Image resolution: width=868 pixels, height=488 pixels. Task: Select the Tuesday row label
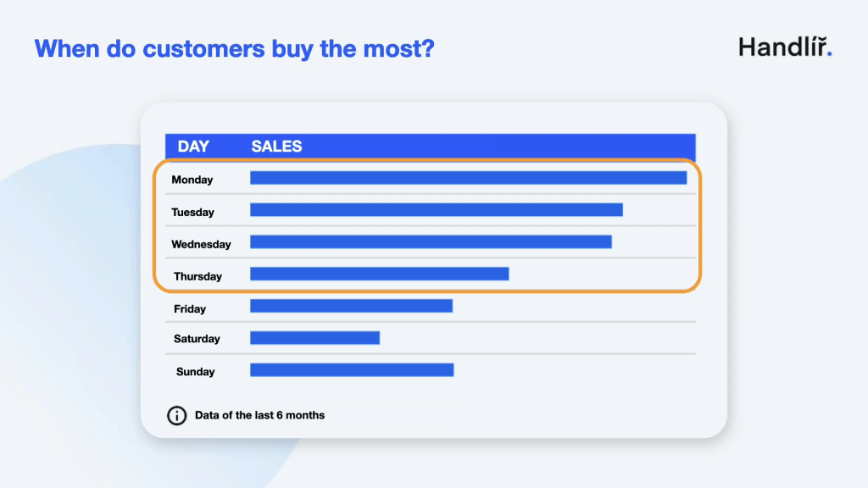click(193, 212)
